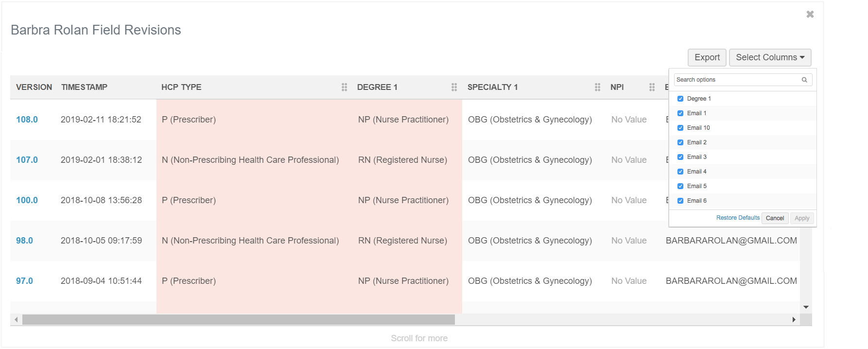This screenshot has width=868, height=349.
Task: Cancel the column selection
Action: pyautogui.click(x=775, y=218)
